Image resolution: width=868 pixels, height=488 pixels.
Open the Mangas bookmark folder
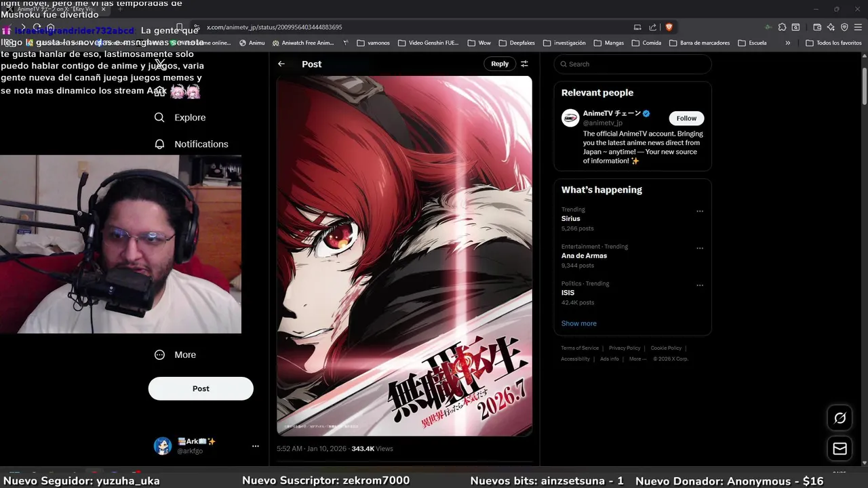click(608, 43)
